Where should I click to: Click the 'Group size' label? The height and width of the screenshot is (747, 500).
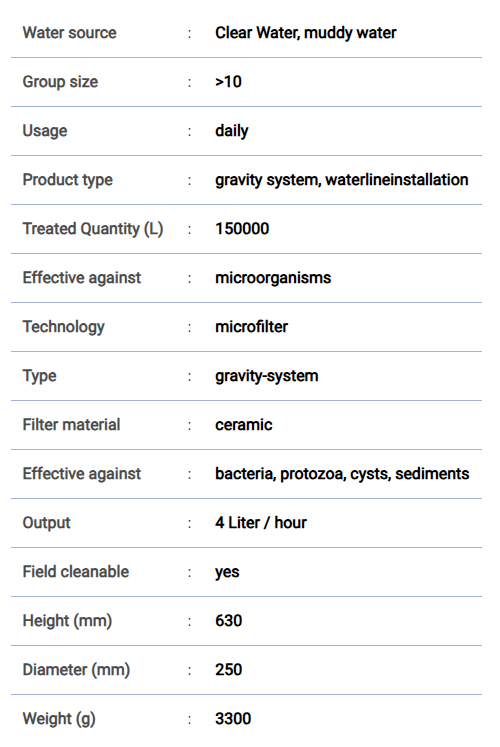pos(60,81)
